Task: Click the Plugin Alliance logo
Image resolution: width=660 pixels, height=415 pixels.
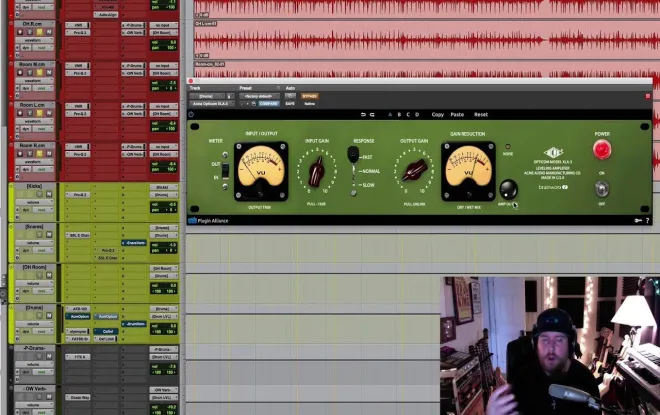Action: [208, 221]
